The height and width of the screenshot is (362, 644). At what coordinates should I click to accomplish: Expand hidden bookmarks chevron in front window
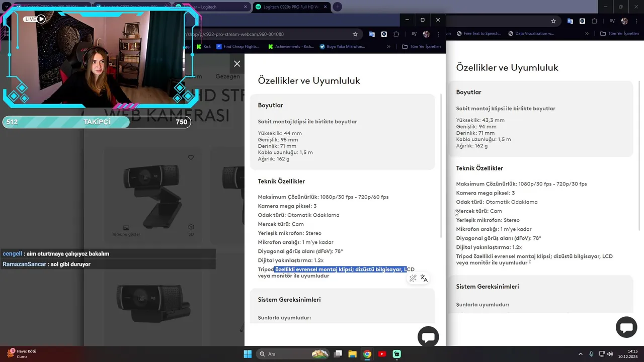(x=388, y=47)
